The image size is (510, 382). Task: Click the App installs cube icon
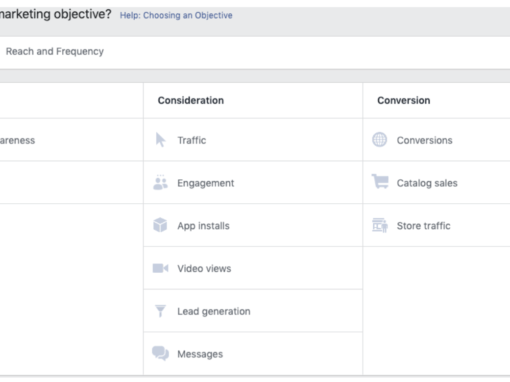(160, 225)
